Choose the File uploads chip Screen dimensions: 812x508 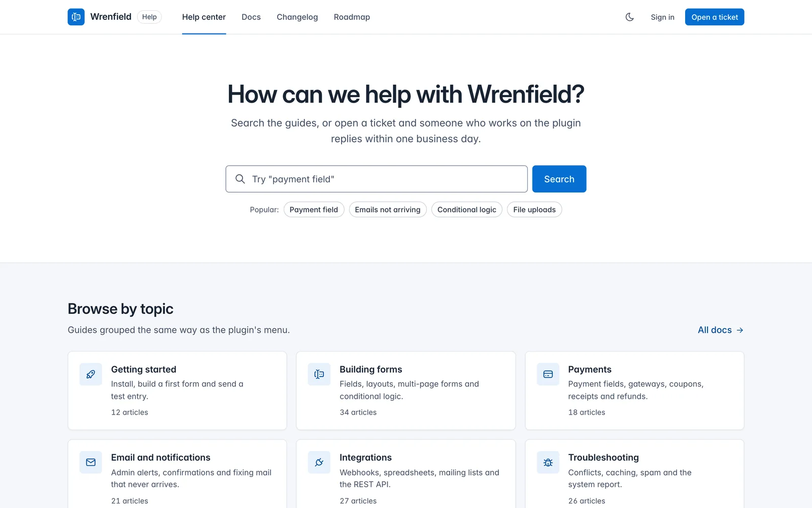point(534,209)
